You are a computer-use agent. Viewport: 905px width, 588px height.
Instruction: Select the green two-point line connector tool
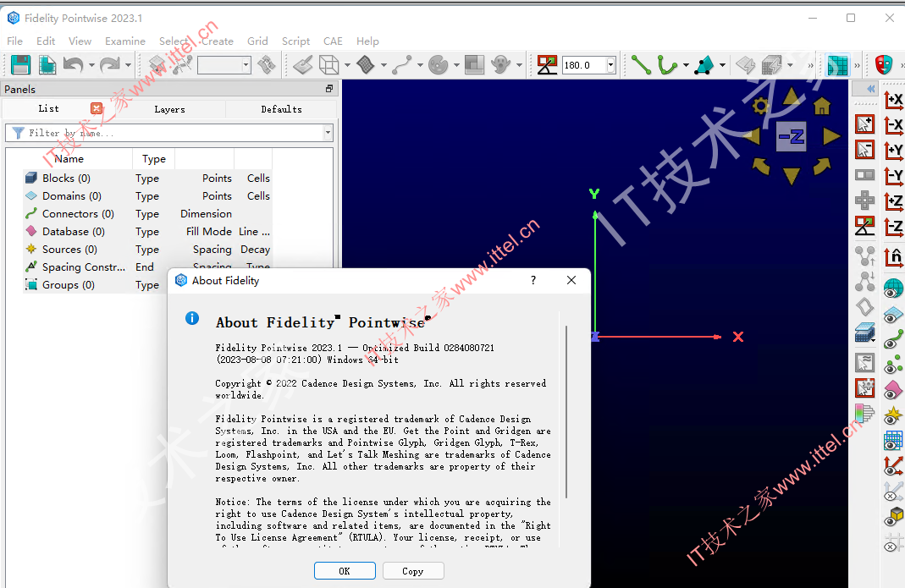(x=641, y=64)
